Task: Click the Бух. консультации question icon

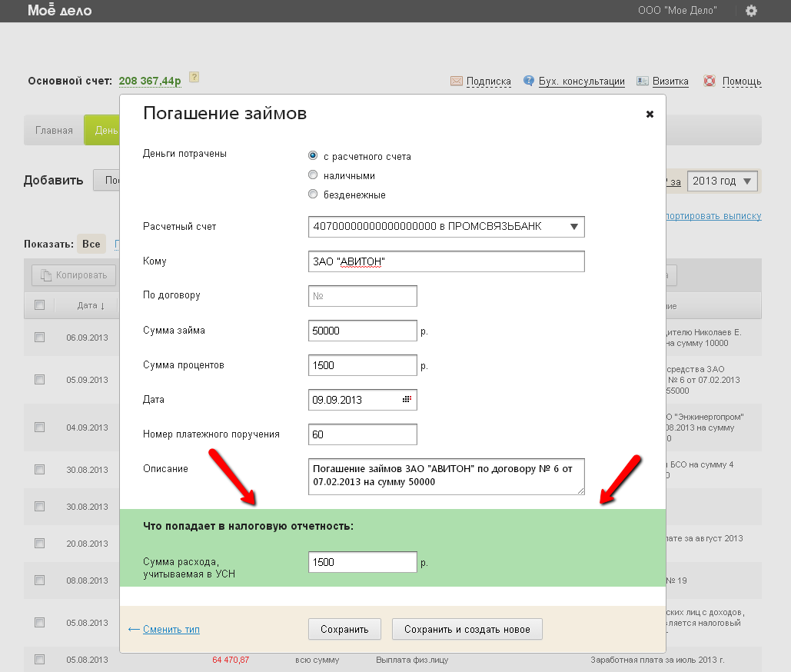Action: (529, 81)
